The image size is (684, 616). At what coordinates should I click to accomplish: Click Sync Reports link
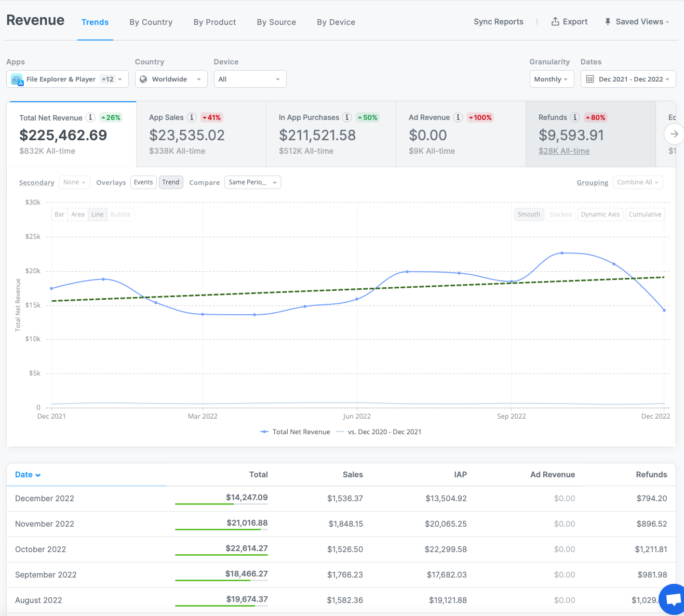coord(498,22)
